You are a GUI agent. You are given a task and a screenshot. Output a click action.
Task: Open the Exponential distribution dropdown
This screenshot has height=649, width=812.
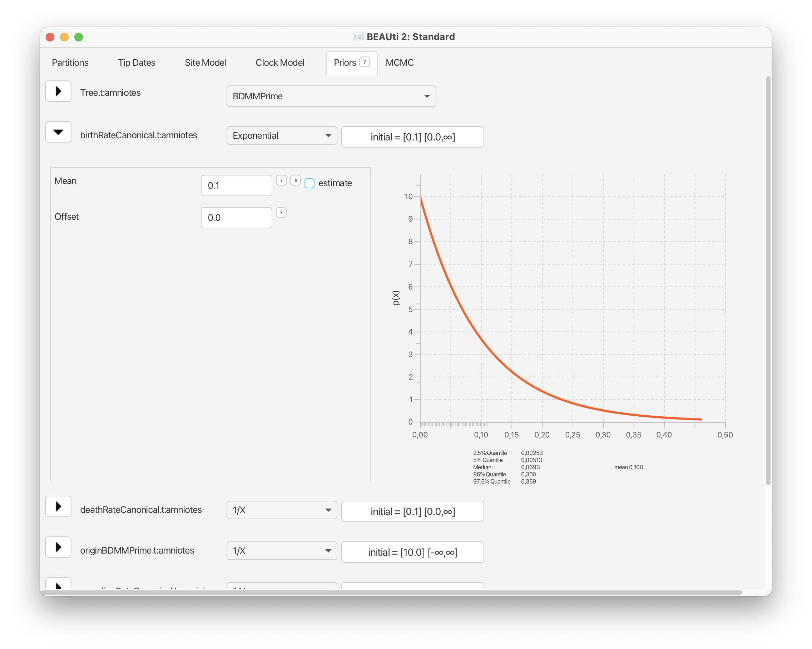(281, 135)
